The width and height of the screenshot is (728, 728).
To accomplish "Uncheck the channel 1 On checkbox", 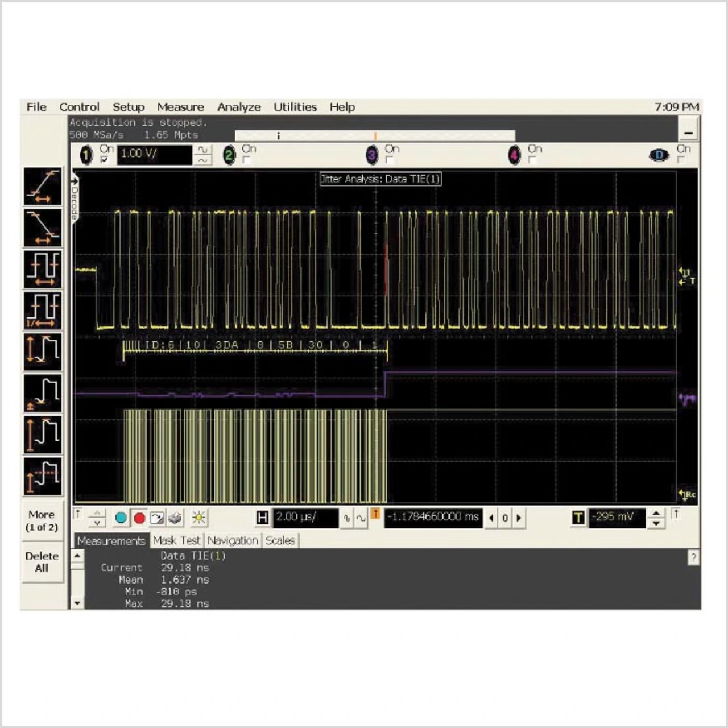I will pyautogui.click(x=104, y=160).
